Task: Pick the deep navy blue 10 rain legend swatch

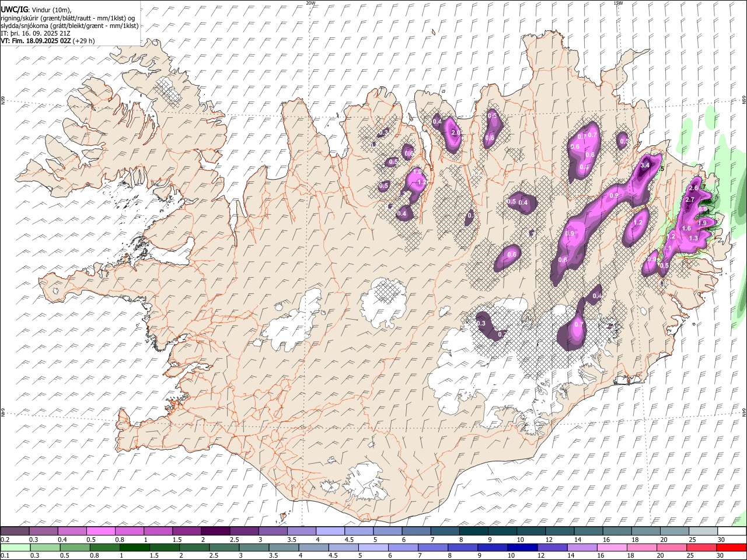Action: tap(523, 548)
